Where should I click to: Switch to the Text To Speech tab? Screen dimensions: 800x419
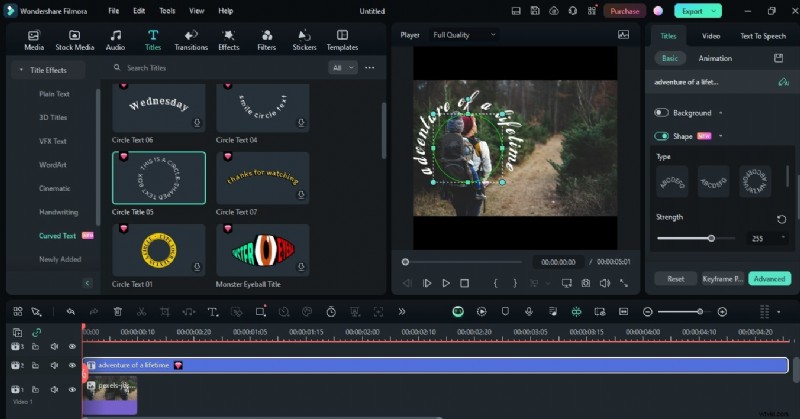coord(762,35)
